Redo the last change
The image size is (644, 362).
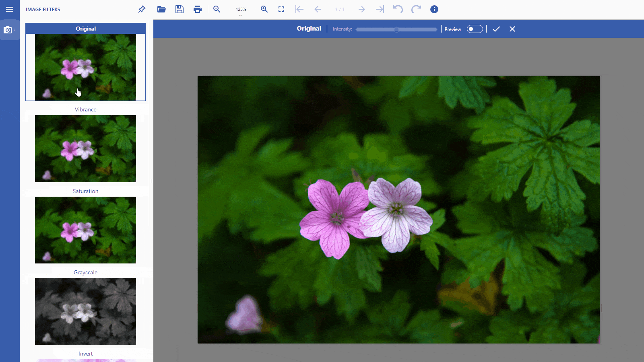tap(416, 9)
